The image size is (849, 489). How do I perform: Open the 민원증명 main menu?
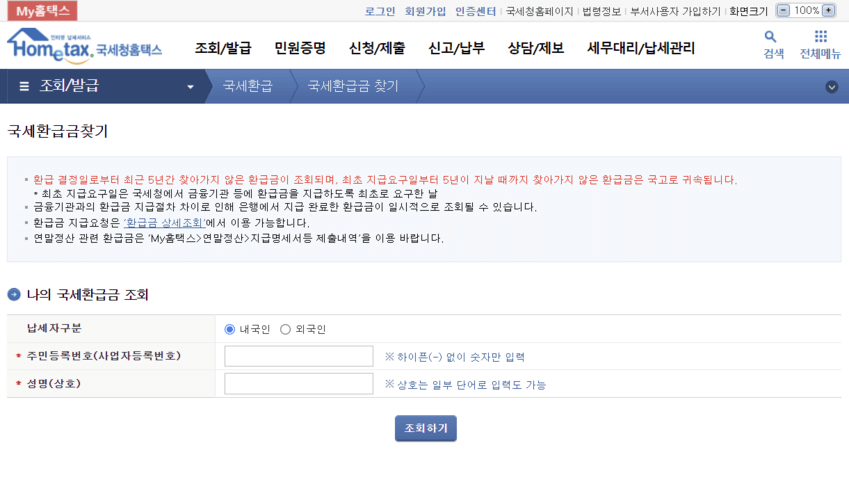[300, 48]
